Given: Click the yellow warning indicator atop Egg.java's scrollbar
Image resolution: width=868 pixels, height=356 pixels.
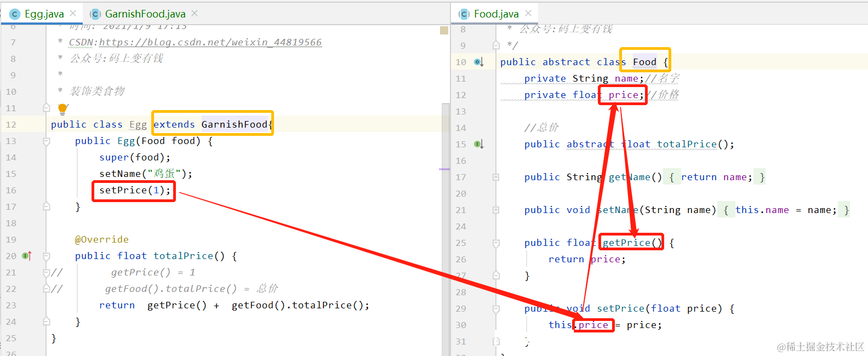Looking at the screenshot, I should tap(444, 30).
